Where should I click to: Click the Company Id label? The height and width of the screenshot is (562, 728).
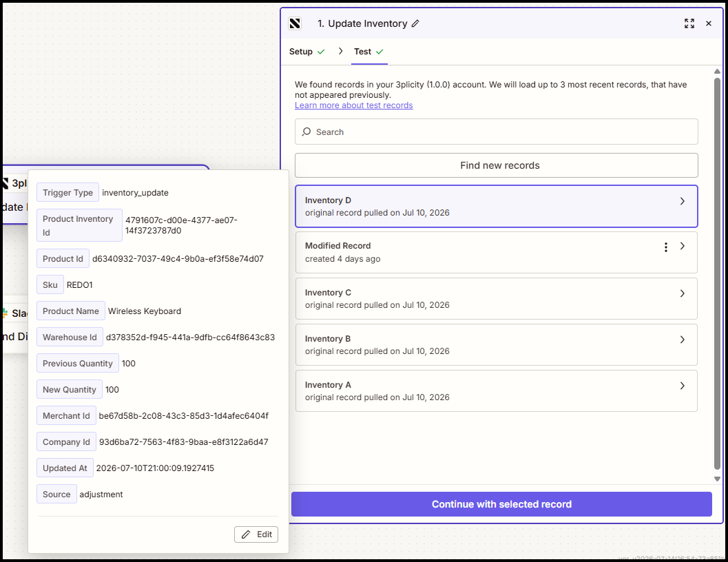tap(66, 441)
